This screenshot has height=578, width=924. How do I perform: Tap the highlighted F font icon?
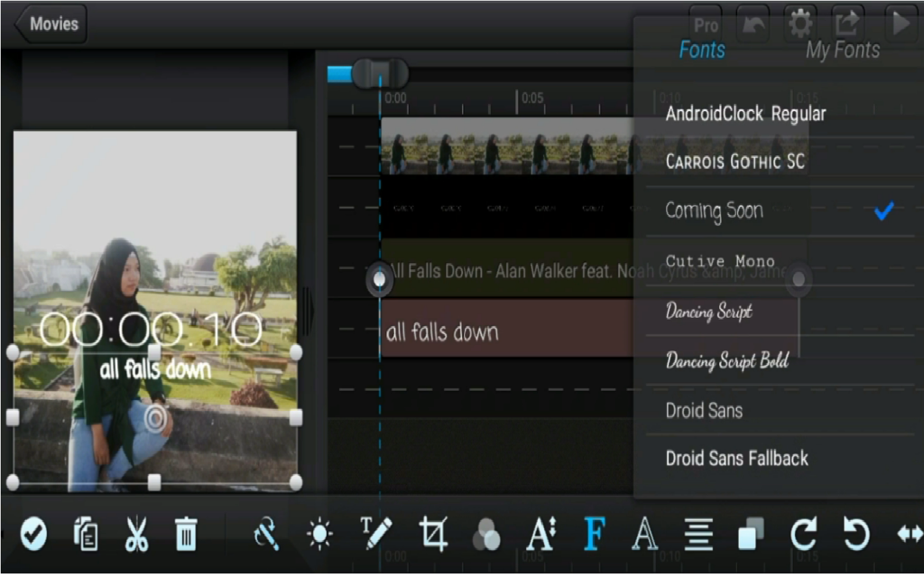point(595,534)
